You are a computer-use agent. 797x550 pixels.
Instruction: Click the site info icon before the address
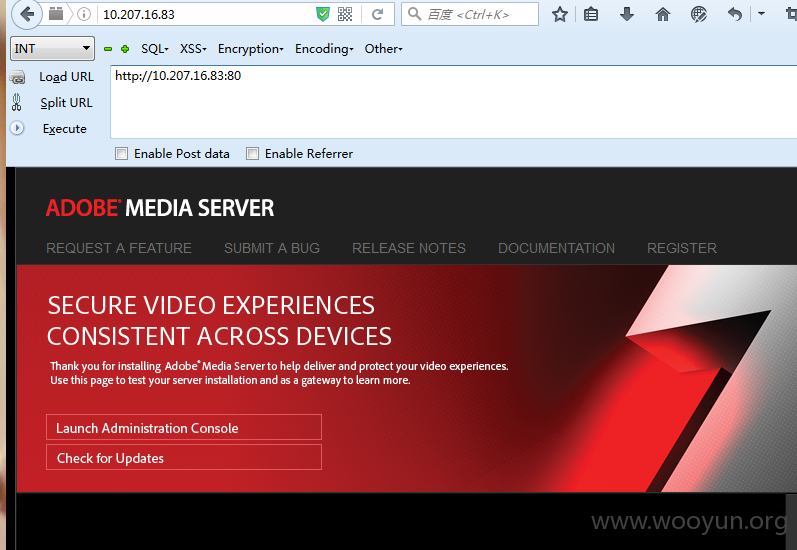(x=84, y=14)
